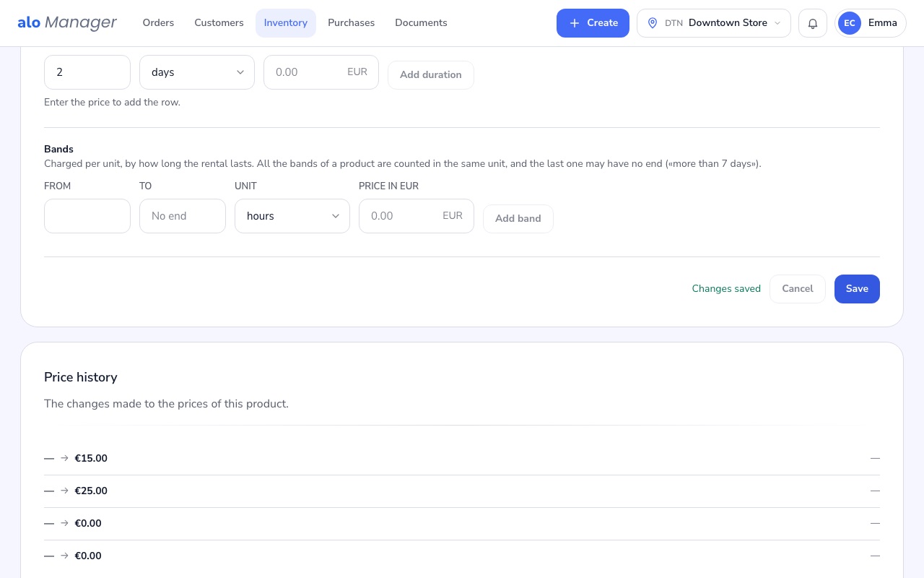This screenshot has height=578, width=924.
Task: Click the EC avatar circle
Action: tap(850, 23)
